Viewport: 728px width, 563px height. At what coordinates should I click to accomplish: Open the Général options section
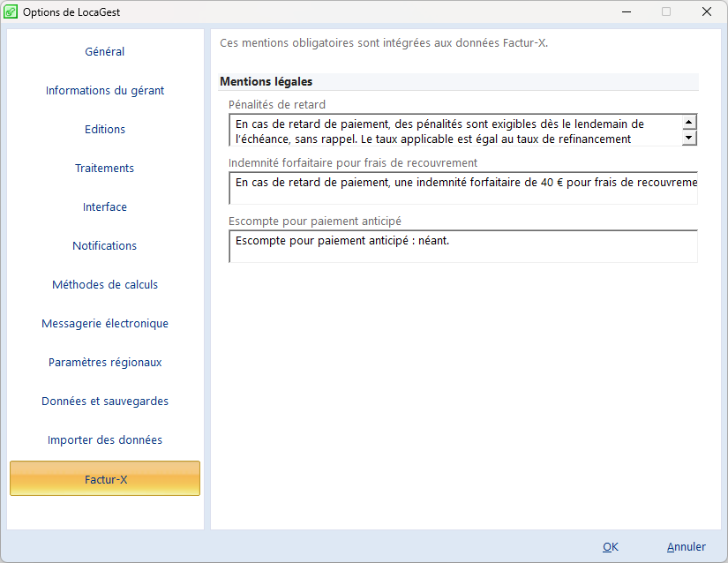(104, 51)
